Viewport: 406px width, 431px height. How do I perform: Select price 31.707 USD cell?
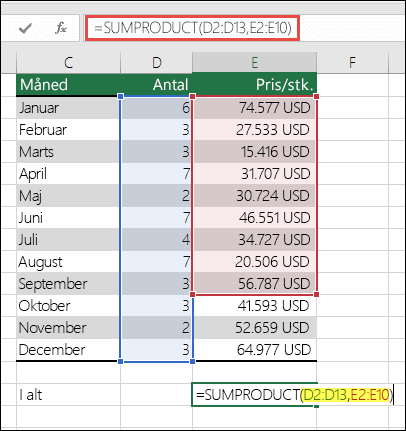(254, 174)
